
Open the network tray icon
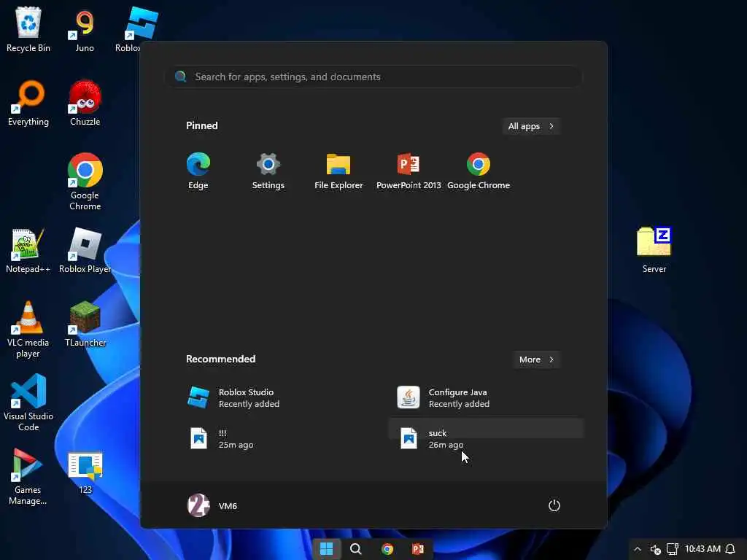tap(672, 550)
